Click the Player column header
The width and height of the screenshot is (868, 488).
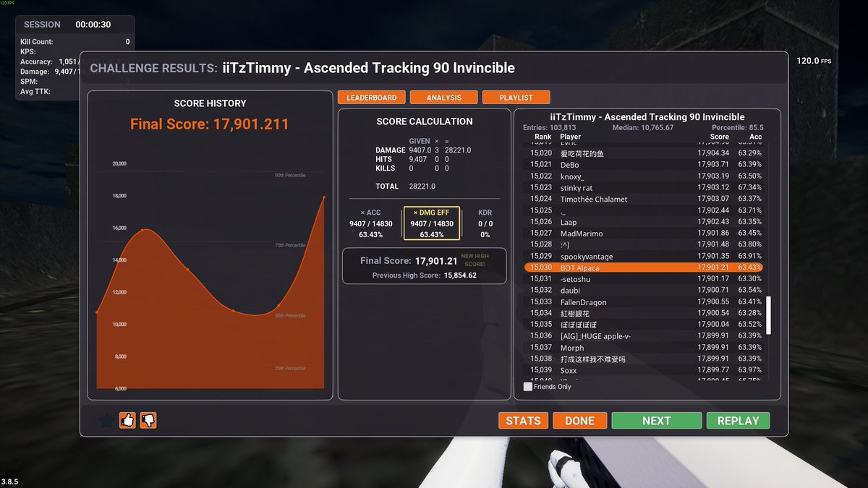tap(570, 137)
